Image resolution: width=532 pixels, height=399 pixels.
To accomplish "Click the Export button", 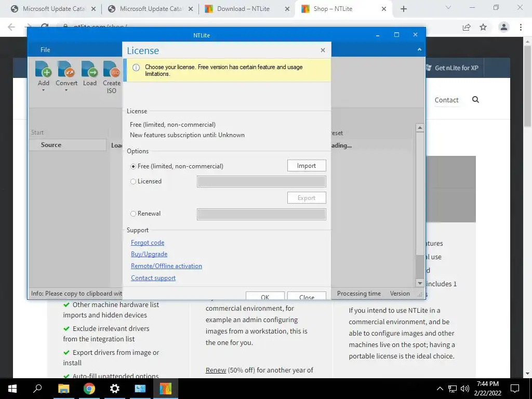I will (x=307, y=198).
